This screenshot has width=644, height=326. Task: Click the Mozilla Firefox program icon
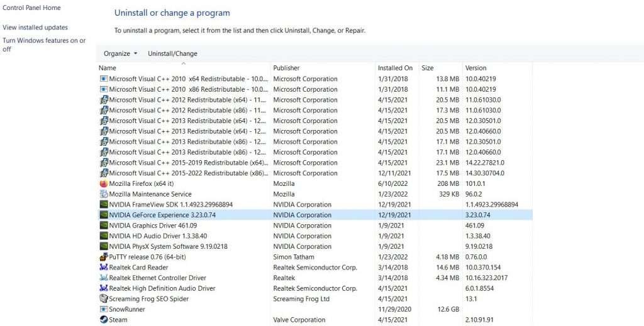point(104,183)
